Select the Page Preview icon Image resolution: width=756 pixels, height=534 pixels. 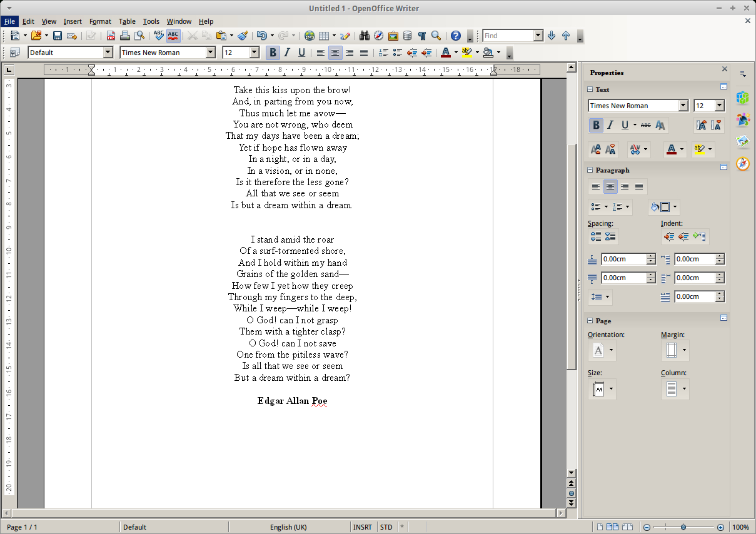139,36
